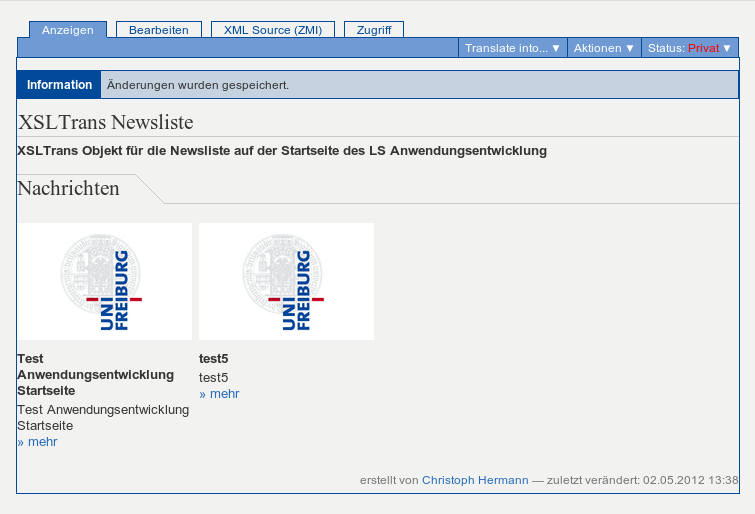The width and height of the screenshot is (755, 514).
Task: Click the Uni Freiburg thumbnail above Test Anwendungsentwicklung
Action: 104,281
